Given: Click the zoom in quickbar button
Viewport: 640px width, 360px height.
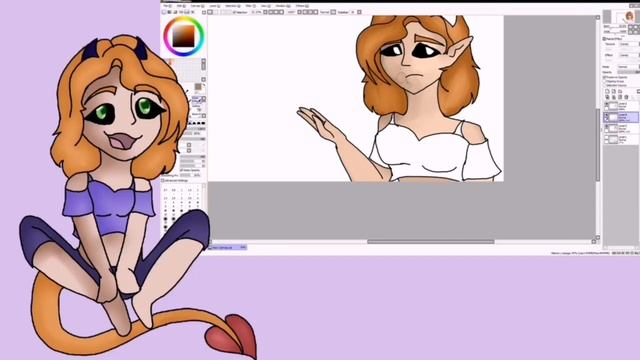Looking at the screenshot, I should point(270,12).
